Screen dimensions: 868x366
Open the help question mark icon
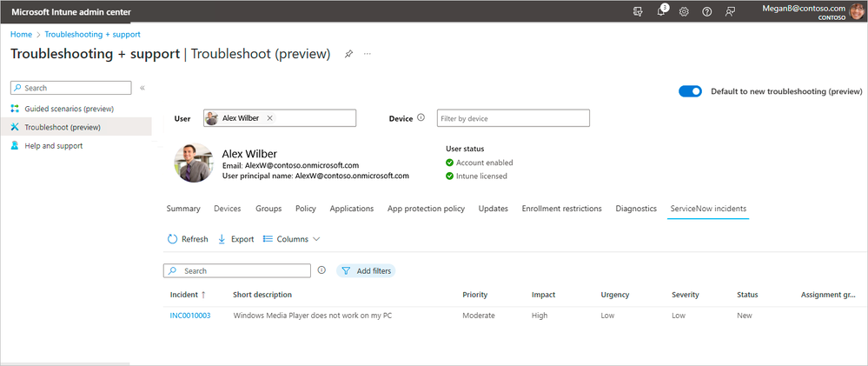pyautogui.click(x=707, y=11)
